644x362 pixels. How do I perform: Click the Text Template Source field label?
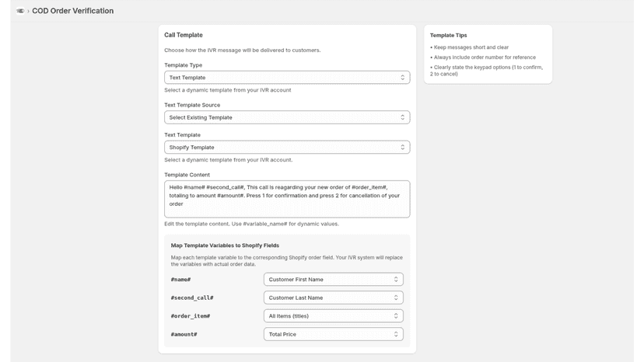(x=192, y=105)
